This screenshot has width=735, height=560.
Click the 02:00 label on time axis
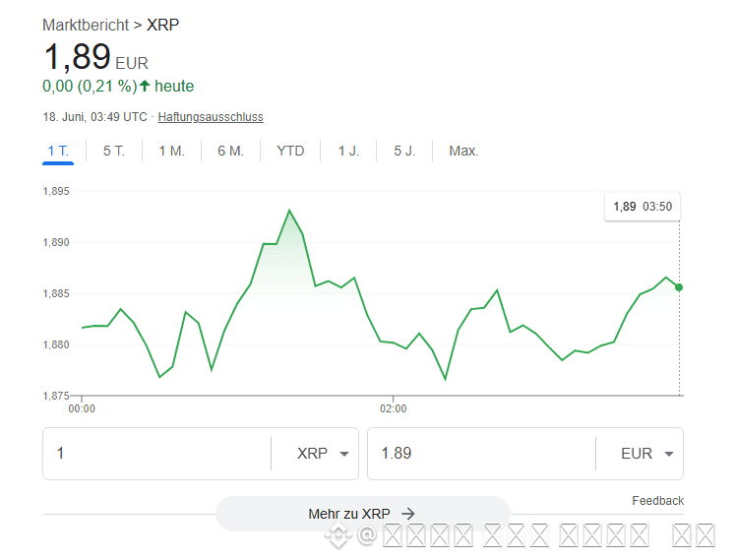[394, 409]
